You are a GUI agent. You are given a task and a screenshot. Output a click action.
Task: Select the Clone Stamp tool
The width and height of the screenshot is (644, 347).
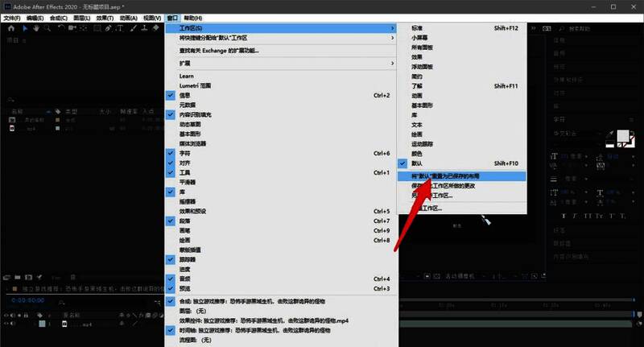pos(144,28)
